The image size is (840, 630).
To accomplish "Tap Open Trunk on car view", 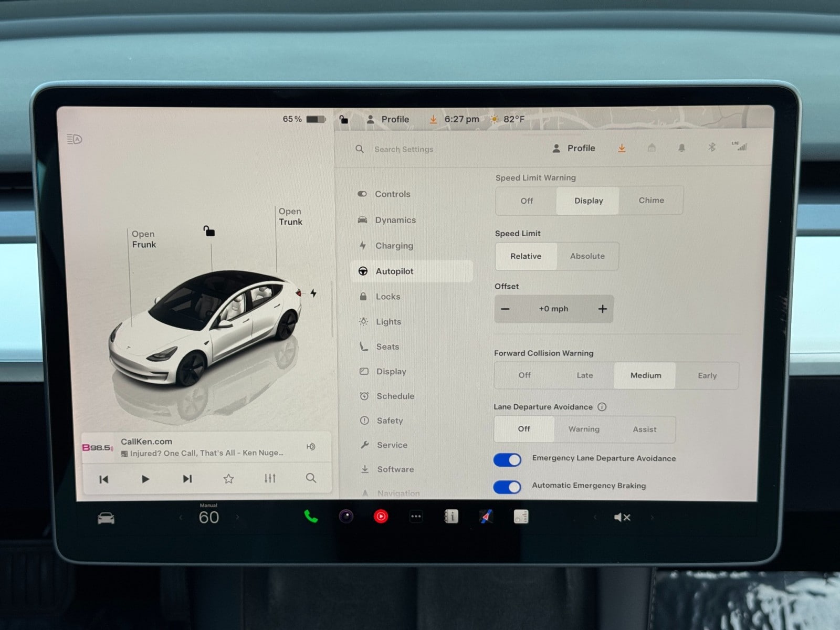I will click(x=290, y=217).
